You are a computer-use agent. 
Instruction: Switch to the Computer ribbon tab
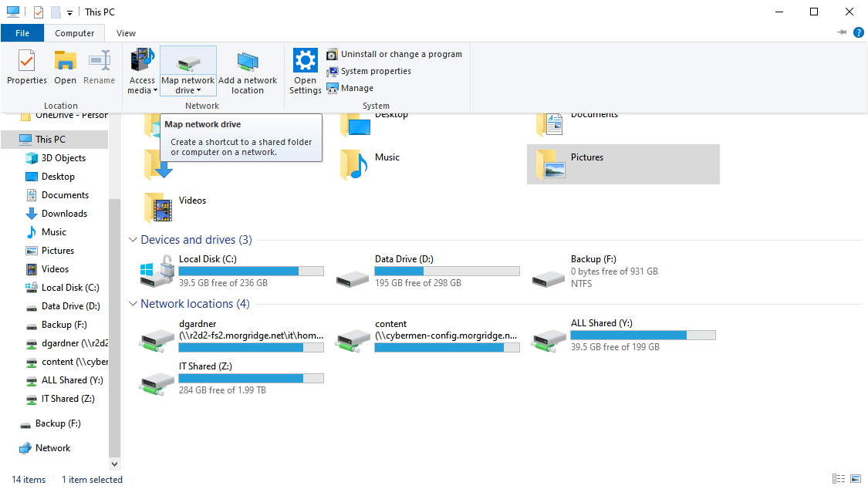[x=74, y=33]
